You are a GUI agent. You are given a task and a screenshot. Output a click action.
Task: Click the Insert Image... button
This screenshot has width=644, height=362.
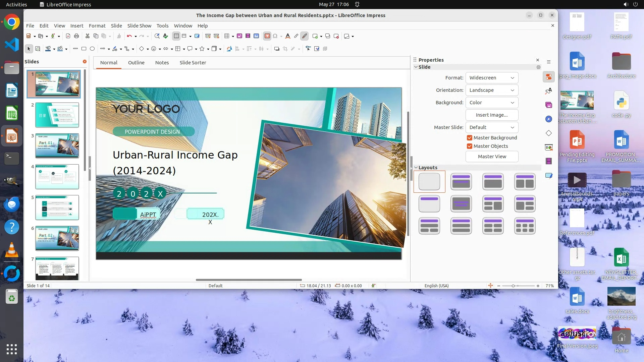(492, 115)
